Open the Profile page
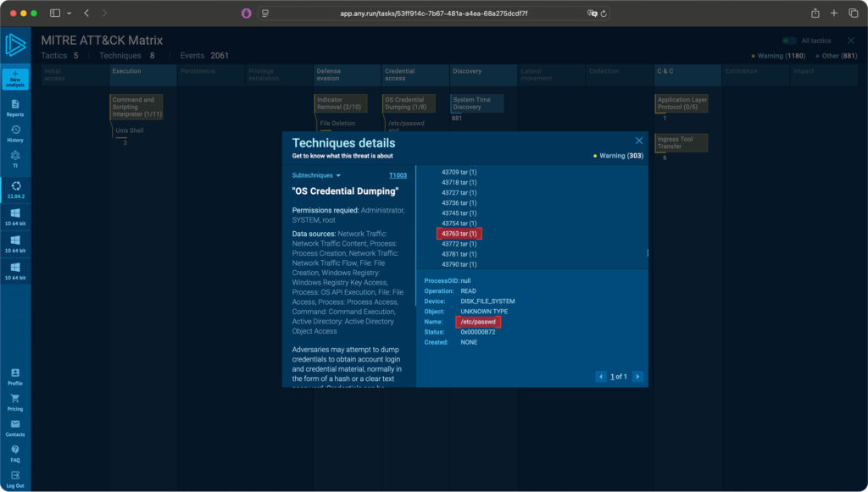868x492 pixels. click(x=15, y=377)
